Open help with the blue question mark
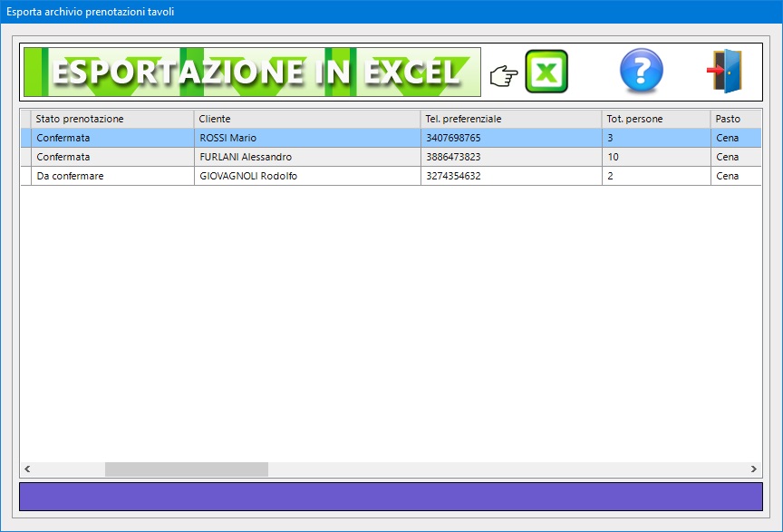Image resolution: width=783 pixels, height=532 pixels. 642,71
